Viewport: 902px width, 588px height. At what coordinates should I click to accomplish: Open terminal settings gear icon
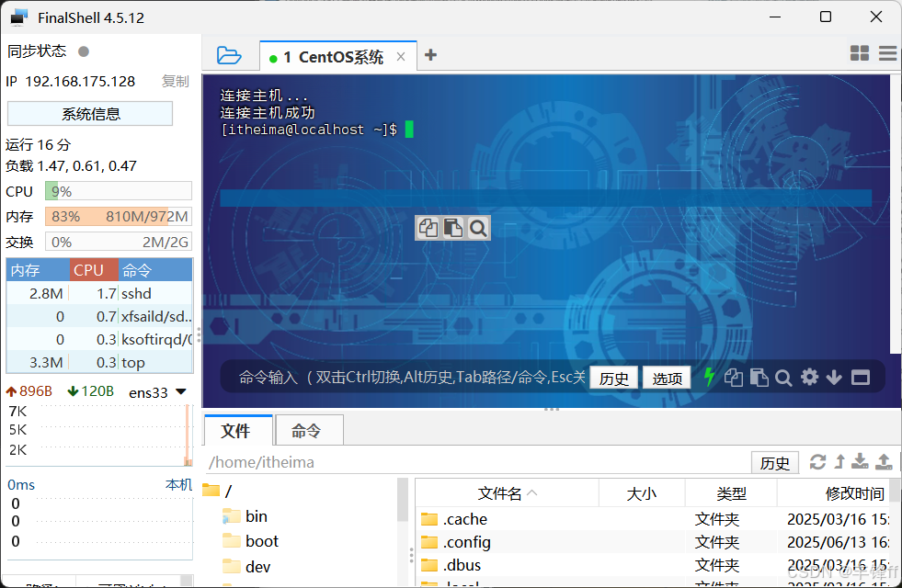[809, 377]
